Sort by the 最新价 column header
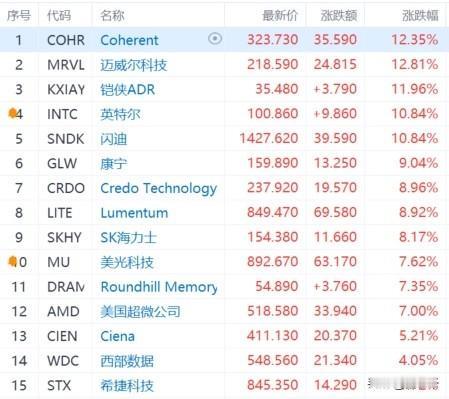The image size is (449, 399). coord(280,15)
